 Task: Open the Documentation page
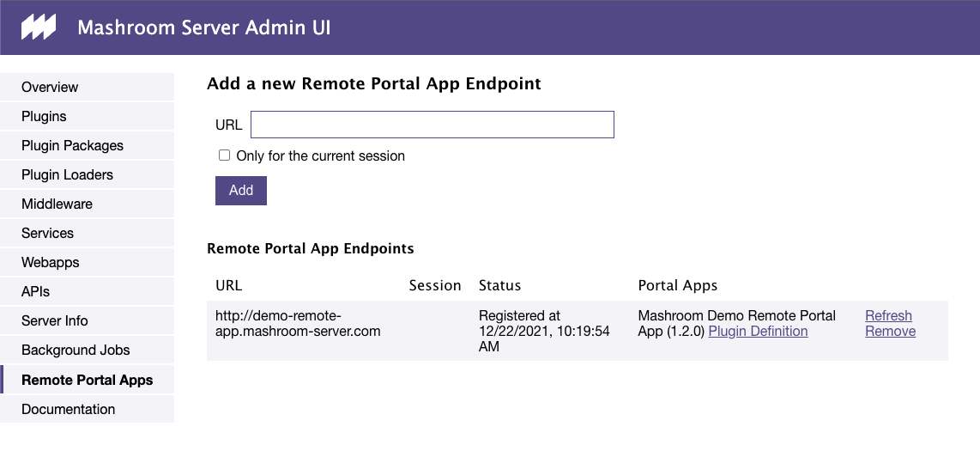87,409
